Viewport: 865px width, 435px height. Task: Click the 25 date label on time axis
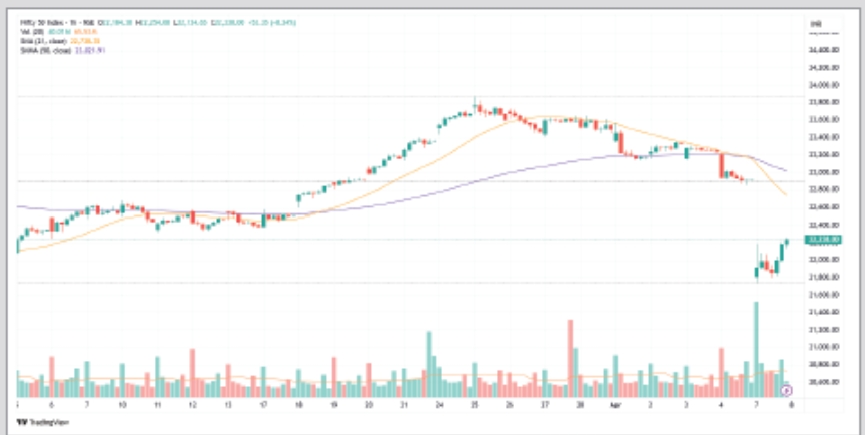click(x=474, y=405)
